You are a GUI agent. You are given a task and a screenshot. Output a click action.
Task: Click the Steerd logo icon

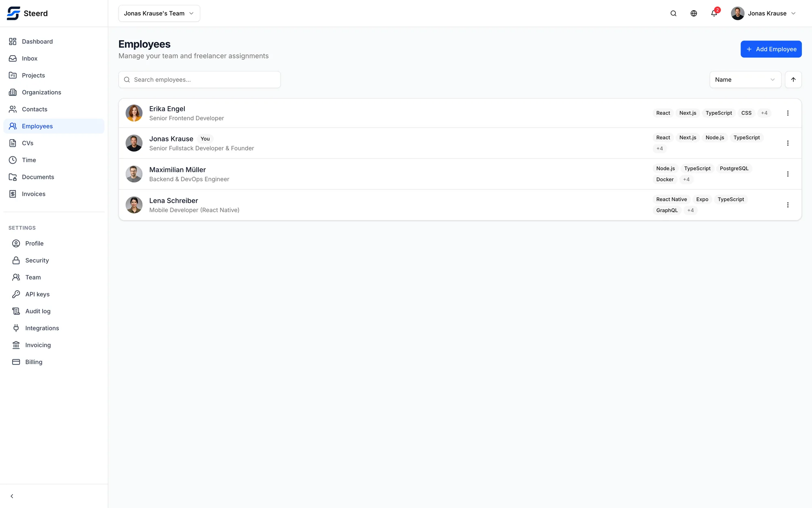click(13, 13)
